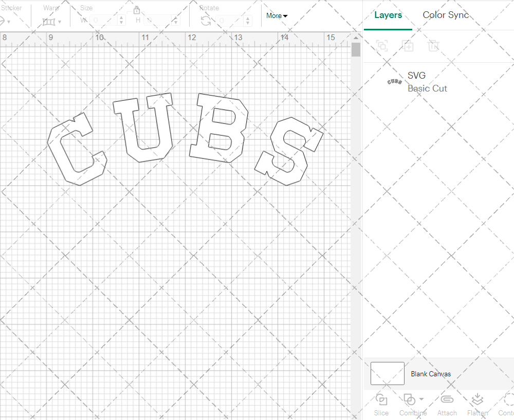Switch to the Layers tab

coord(388,15)
